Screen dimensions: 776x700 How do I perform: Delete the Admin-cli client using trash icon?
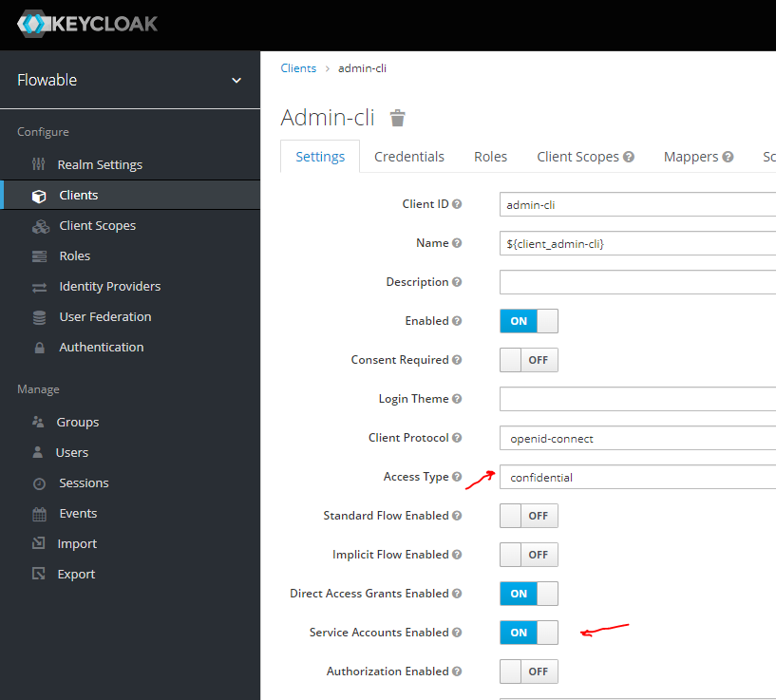(x=397, y=118)
